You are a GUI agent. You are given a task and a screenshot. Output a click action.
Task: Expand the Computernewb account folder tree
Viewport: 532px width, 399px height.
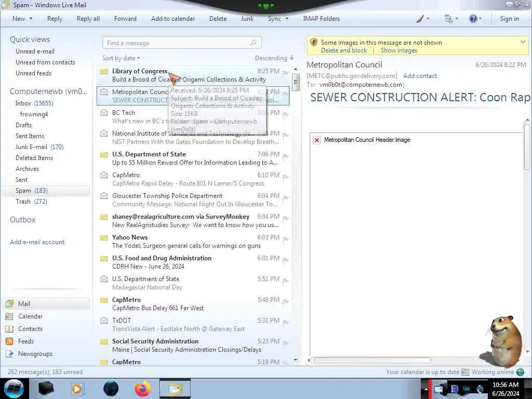[48, 91]
